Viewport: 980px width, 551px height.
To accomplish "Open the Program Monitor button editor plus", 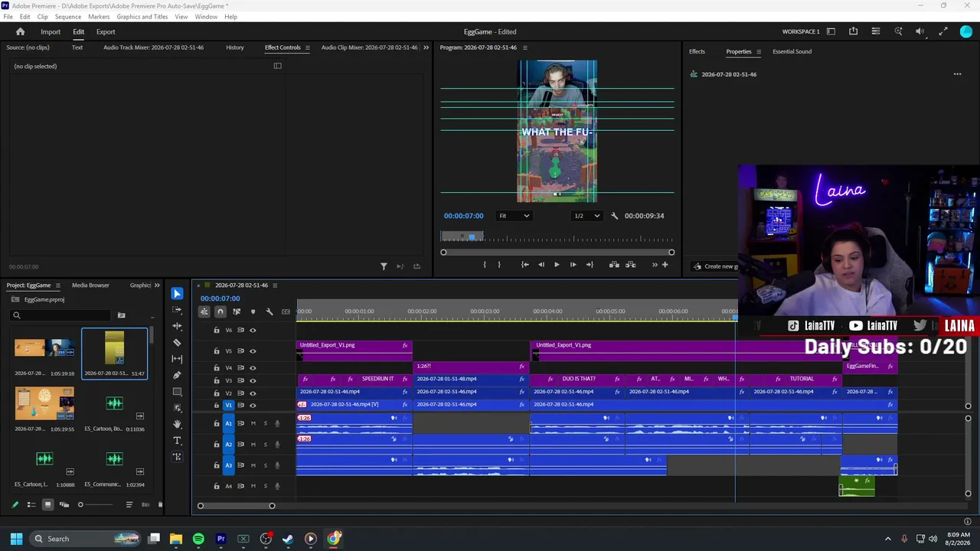I will coord(665,265).
